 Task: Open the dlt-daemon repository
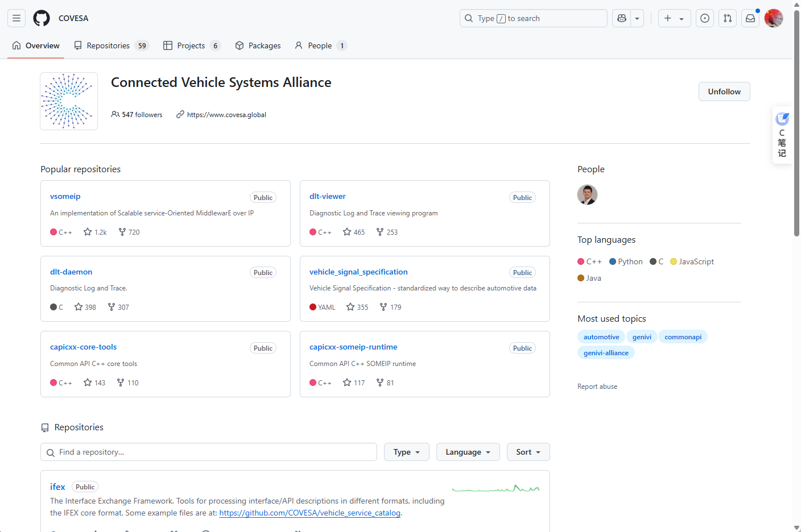pos(71,272)
